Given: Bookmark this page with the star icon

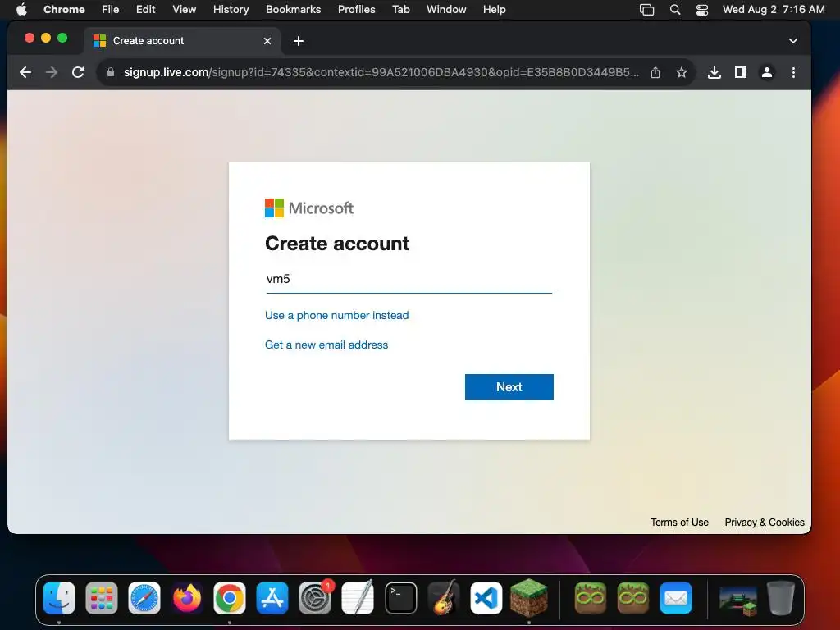Looking at the screenshot, I should point(682,72).
